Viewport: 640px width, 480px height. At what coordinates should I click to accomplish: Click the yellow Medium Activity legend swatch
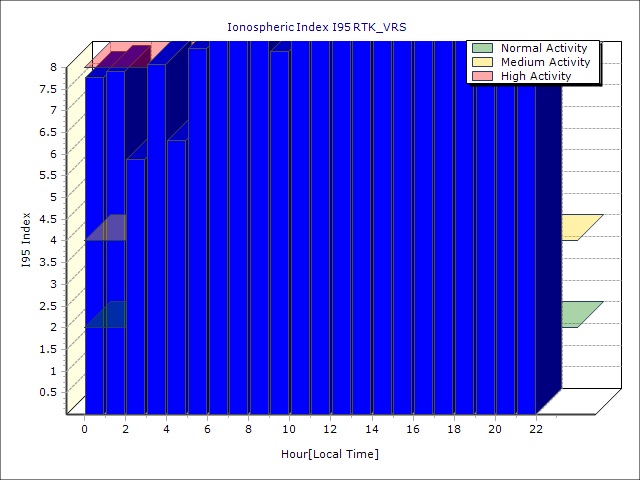tap(483, 62)
